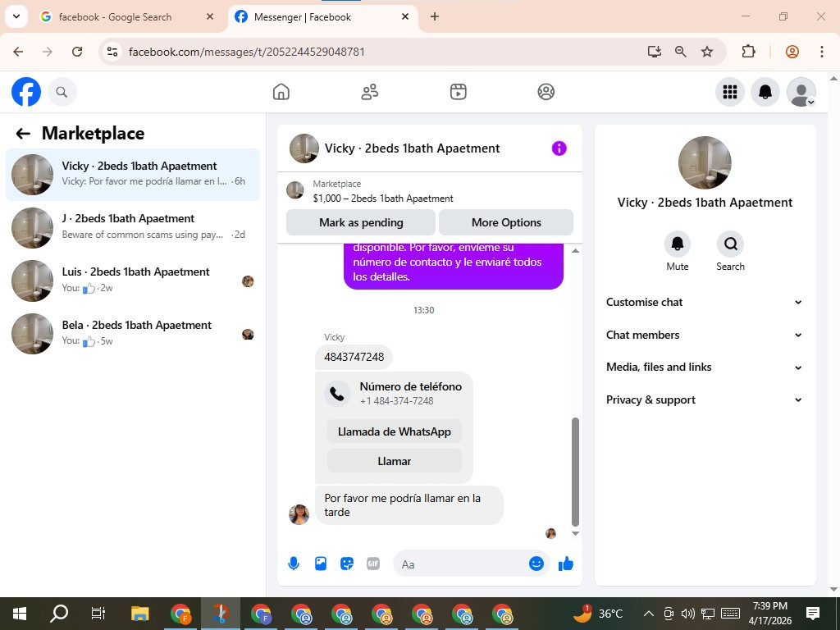
Task: Open the Reels video icon
Action: (458, 92)
